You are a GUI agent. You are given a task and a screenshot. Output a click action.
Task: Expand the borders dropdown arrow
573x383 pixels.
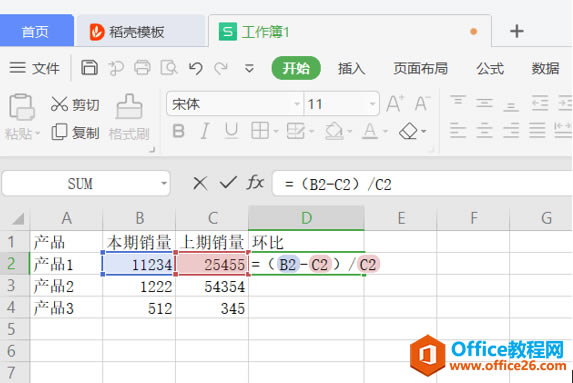(276, 131)
